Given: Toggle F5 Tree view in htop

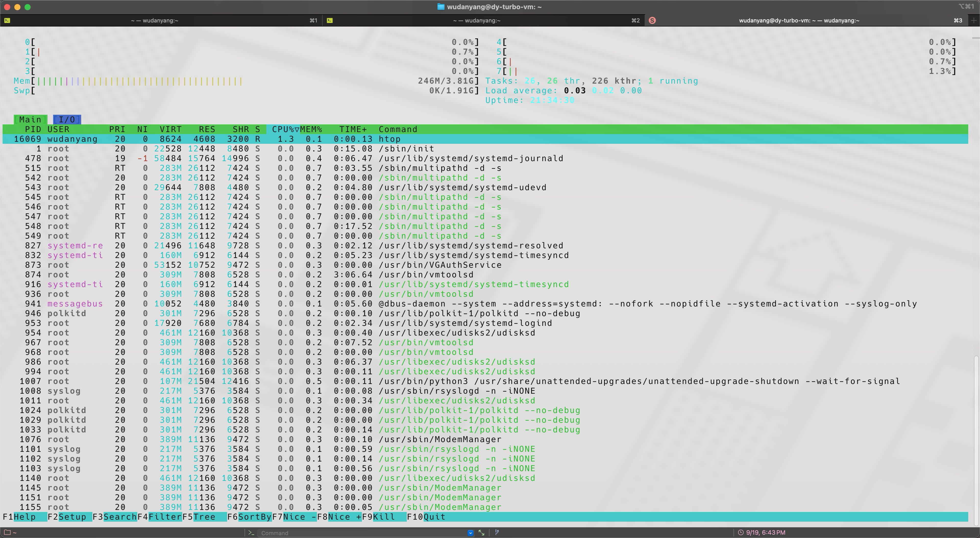Looking at the screenshot, I should [x=204, y=517].
